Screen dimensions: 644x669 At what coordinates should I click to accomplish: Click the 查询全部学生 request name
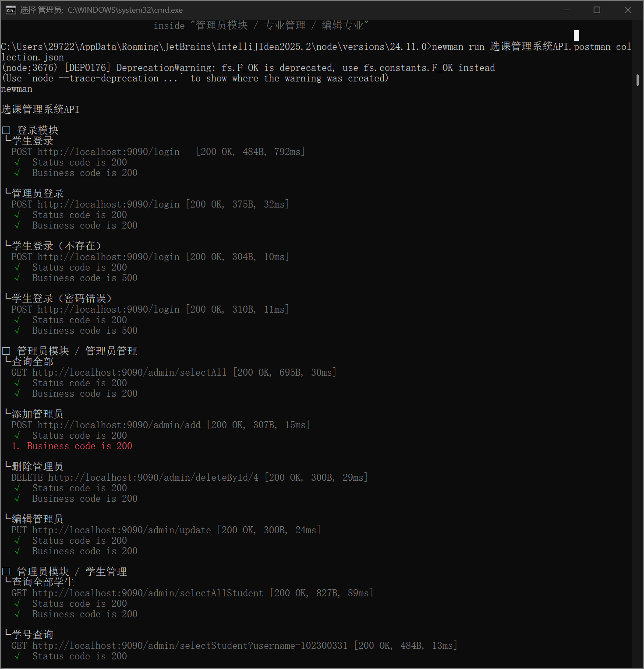click(43, 582)
